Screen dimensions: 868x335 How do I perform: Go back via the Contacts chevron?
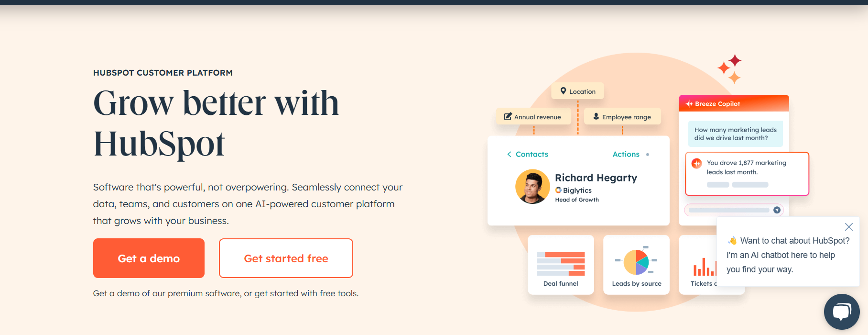click(x=510, y=154)
